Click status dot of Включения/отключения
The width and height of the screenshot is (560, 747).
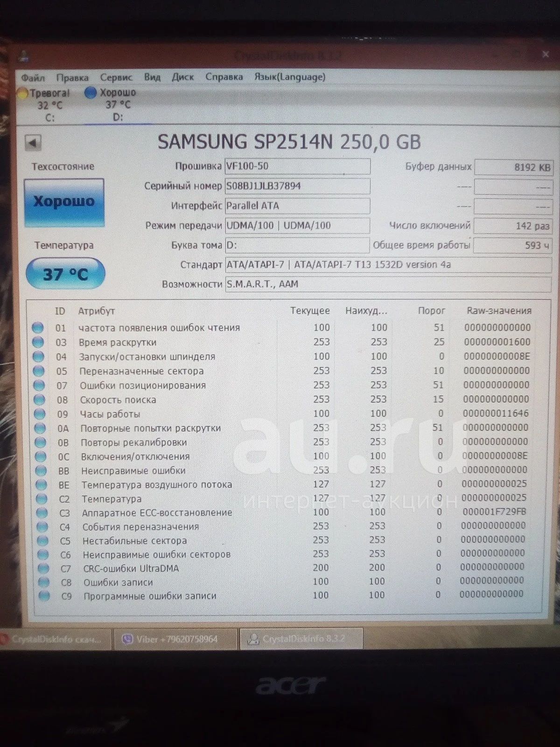(x=41, y=457)
